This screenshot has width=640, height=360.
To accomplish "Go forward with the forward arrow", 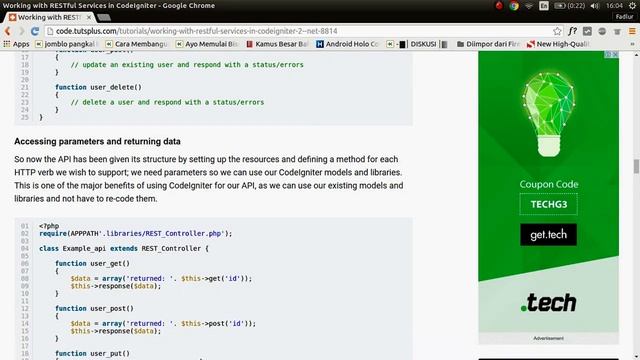I will [21, 31].
